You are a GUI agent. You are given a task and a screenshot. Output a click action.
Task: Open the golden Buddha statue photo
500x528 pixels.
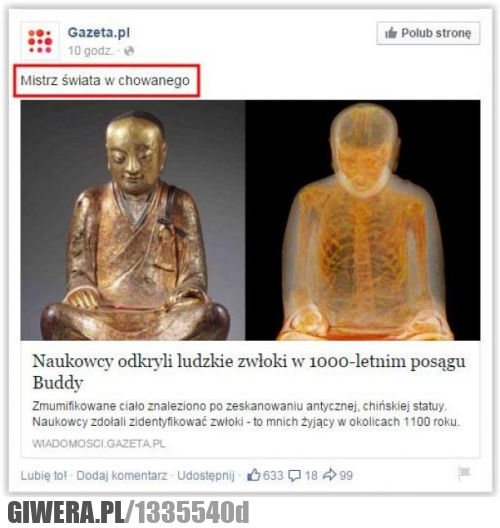click(133, 220)
